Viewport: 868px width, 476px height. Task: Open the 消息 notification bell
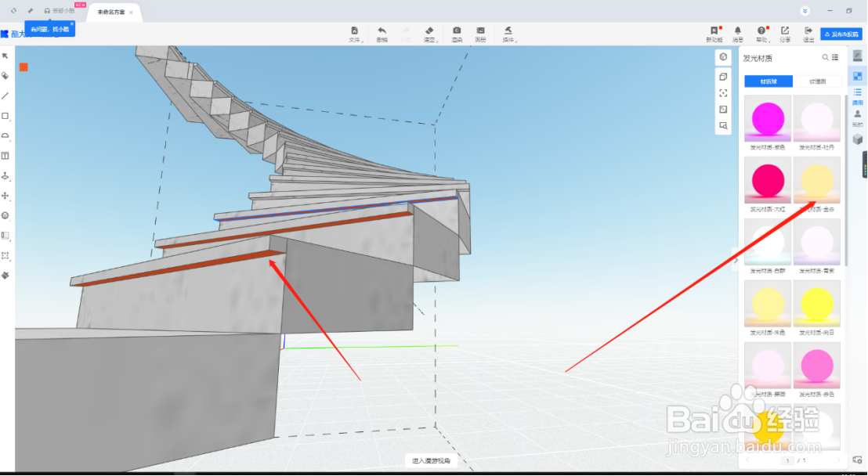[738, 34]
